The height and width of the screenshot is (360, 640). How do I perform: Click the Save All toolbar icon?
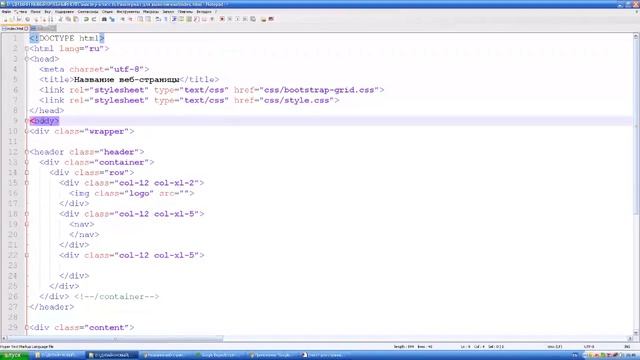pyautogui.click(x=27, y=19)
